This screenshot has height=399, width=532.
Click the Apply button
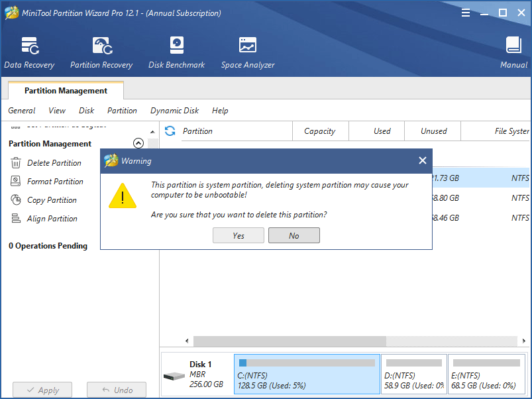[x=42, y=390]
